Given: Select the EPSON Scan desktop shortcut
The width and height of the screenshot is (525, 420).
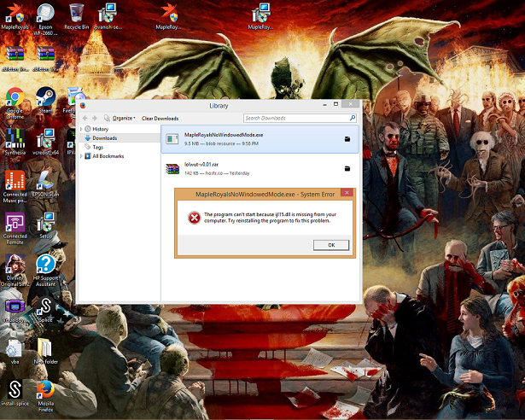Looking at the screenshot, I should click(x=45, y=184).
